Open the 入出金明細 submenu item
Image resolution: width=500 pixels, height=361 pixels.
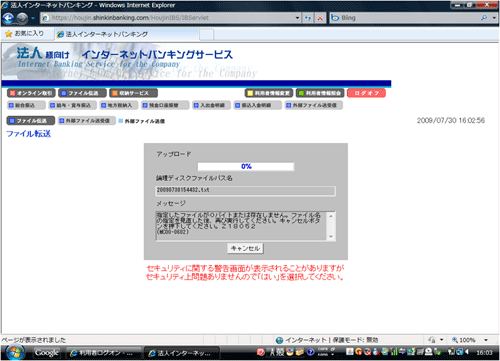[212, 105]
